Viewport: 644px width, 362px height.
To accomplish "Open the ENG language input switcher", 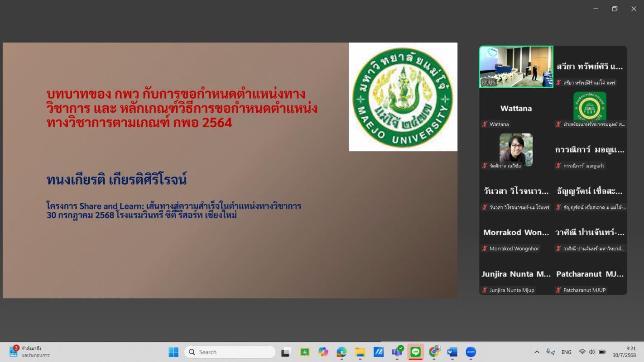I will [566, 352].
